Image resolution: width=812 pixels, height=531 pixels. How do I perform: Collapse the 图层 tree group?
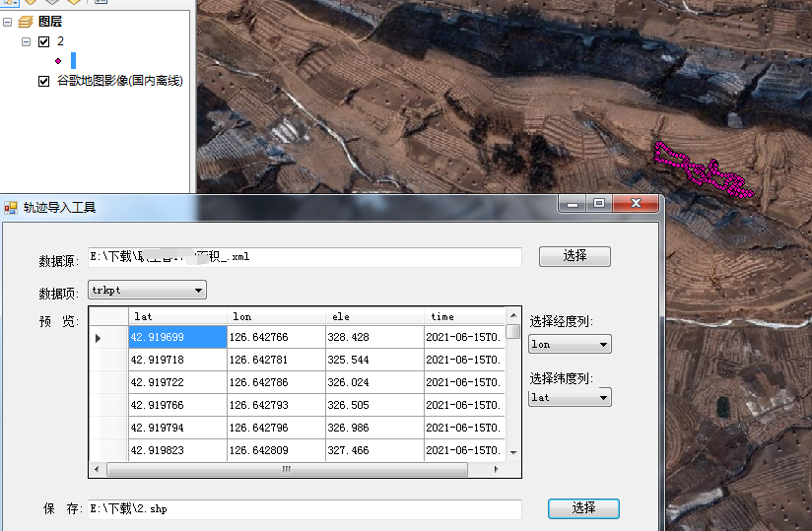click(x=8, y=22)
